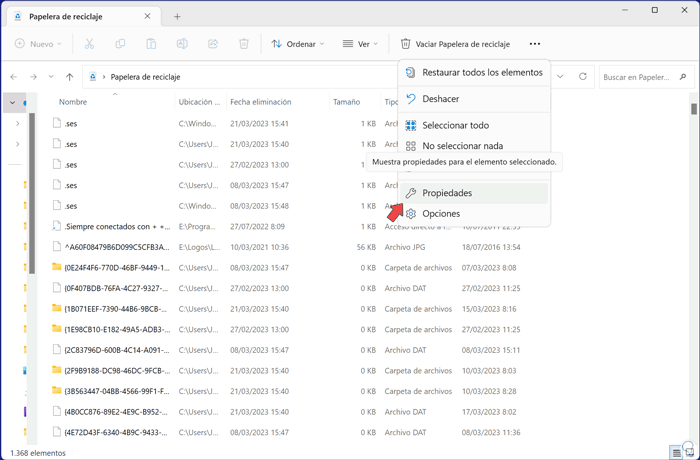700x460 pixels.
Task: Open the Ordenar dropdown
Action: click(x=298, y=44)
